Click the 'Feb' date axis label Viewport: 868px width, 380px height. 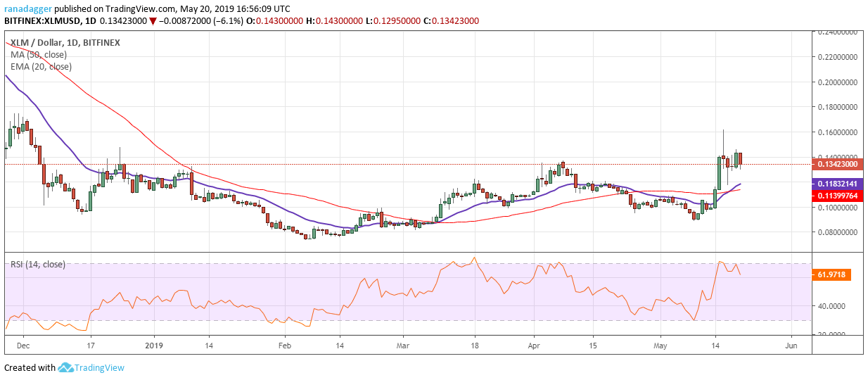click(x=284, y=346)
